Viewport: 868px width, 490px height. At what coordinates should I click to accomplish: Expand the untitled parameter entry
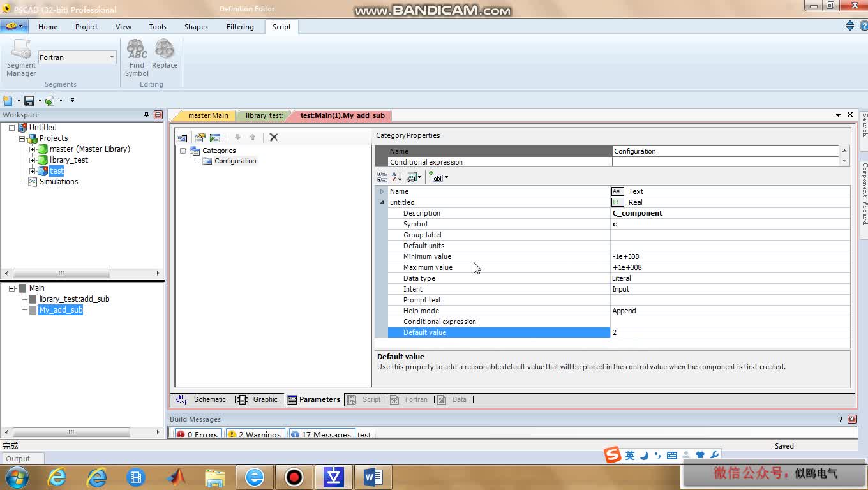tap(381, 202)
